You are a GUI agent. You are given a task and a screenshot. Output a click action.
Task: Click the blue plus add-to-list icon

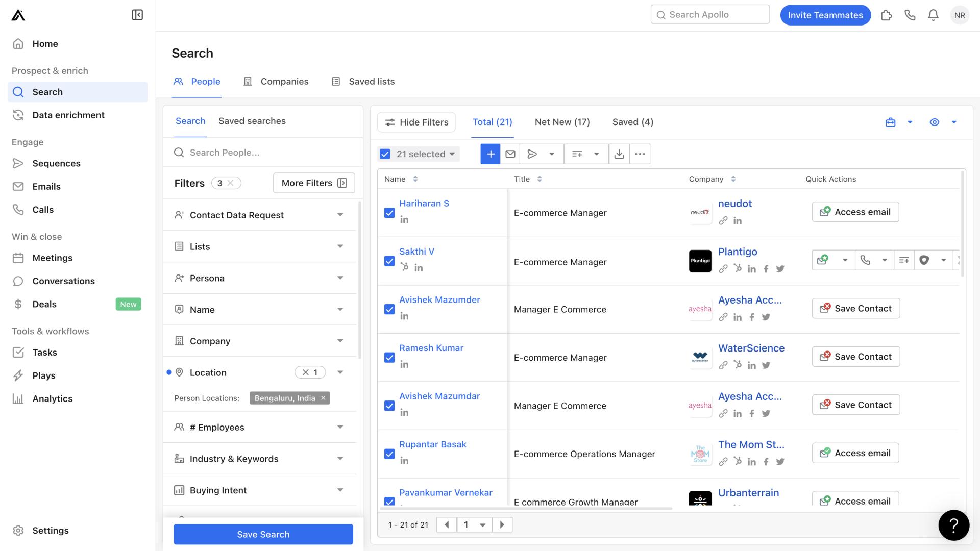tap(490, 154)
